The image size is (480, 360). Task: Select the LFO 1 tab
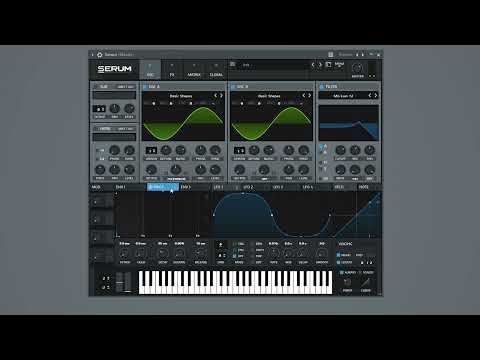[218, 187]
